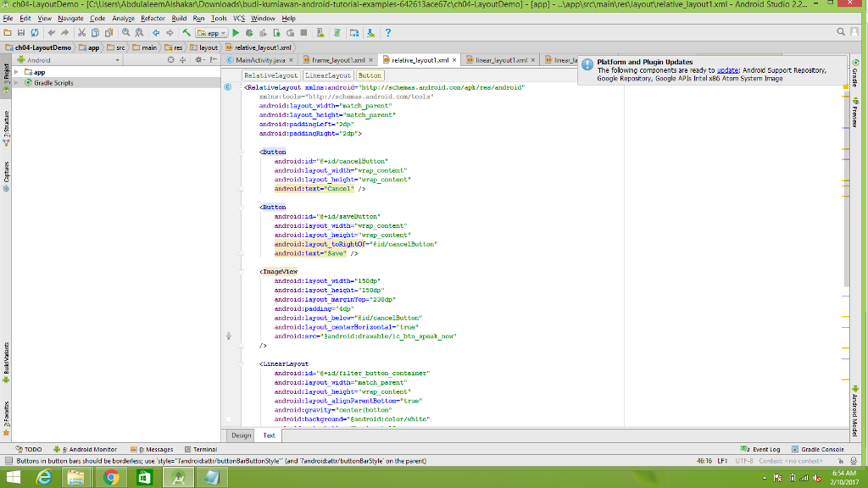Open the File menu
868x488 pixels.
coord(8,19)
